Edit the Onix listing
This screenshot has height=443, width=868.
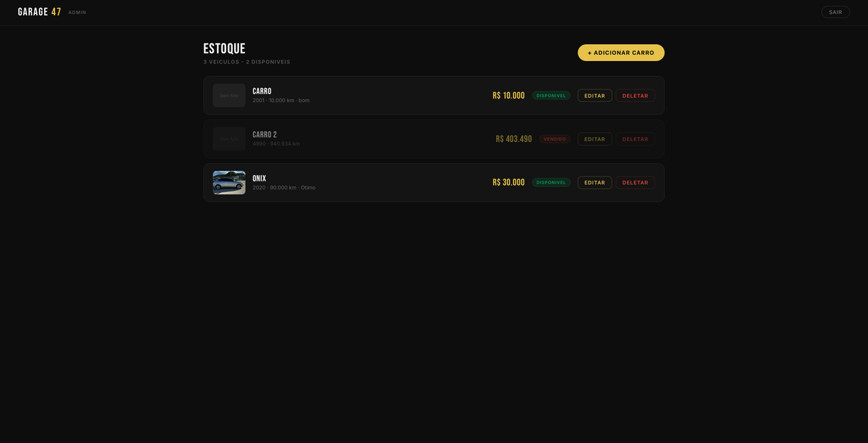coord(595,182)
